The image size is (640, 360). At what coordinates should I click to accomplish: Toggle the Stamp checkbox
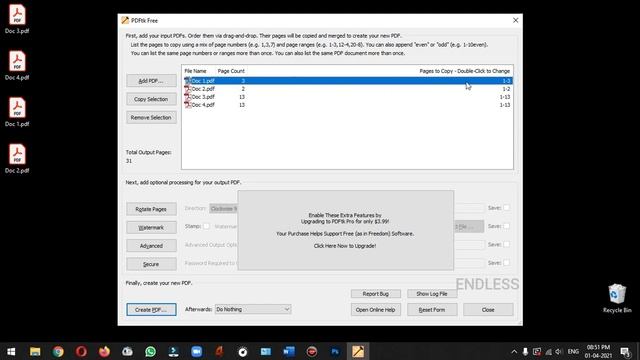[x=206, y=226]
